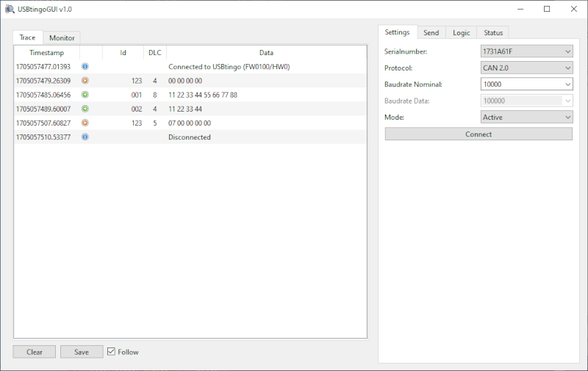The image size is (588, 371).
Task: Click the green icon on the Id 001 row
Action: (85, 95)
